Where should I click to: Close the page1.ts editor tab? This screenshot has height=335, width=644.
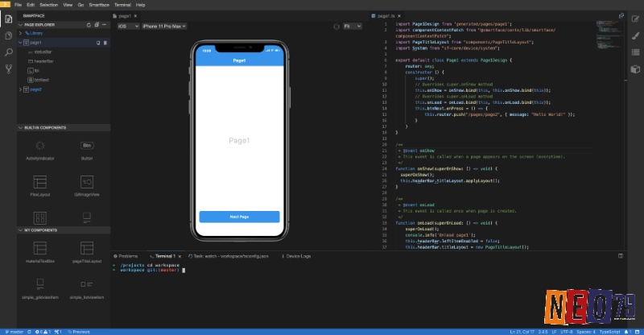tap(398, 16)
